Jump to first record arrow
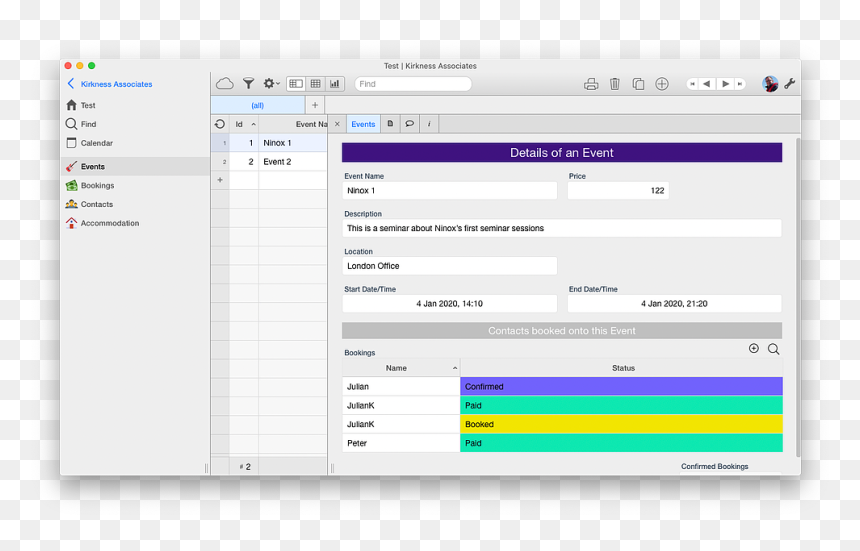 tap(693, 84)
